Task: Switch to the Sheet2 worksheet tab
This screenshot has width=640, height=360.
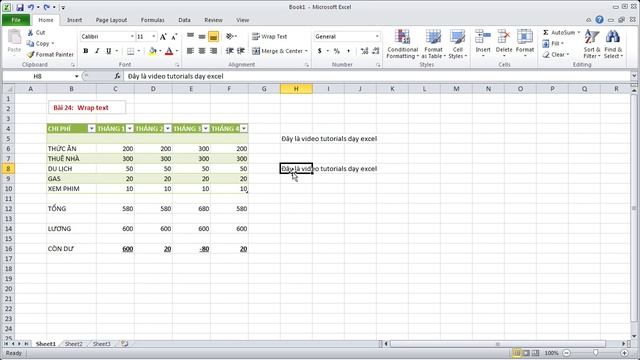Action: (x=73, y=344)
